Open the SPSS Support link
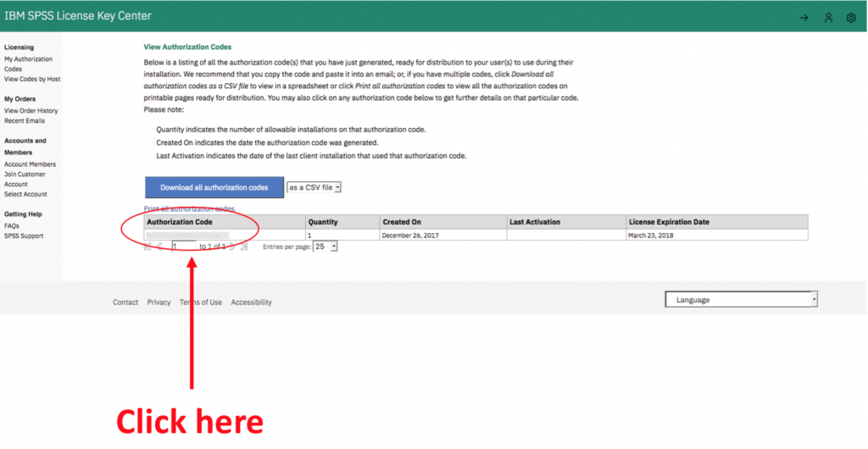The height and width of the screenshot is (449, 868). (x=24, y=236)
